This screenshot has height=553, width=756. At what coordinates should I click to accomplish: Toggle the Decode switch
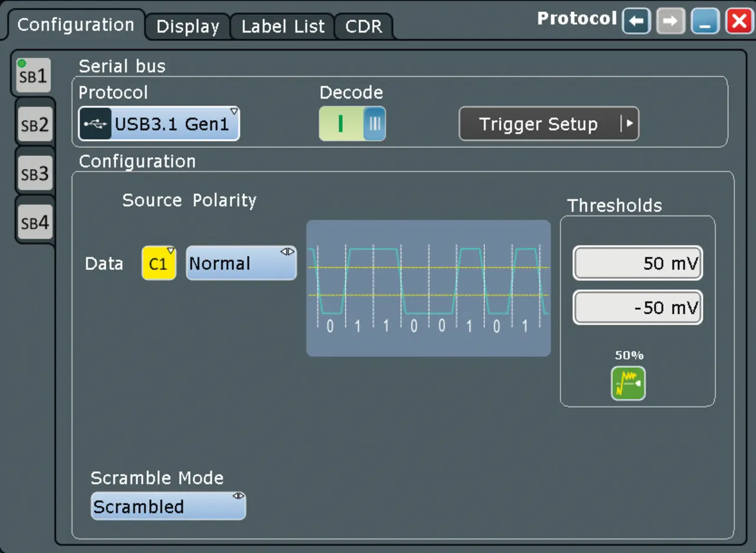pos(352,124)
